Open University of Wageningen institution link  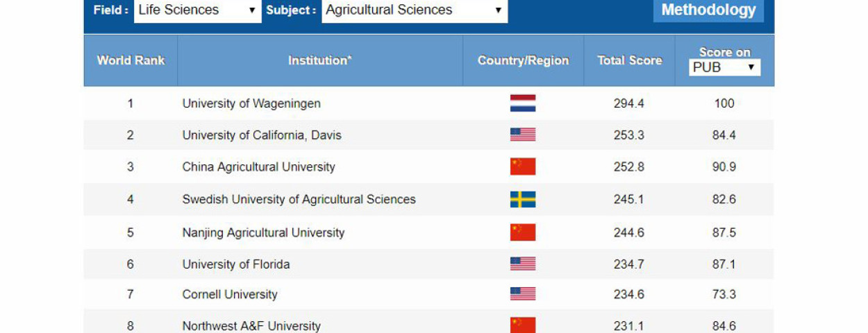pos(251,103)
